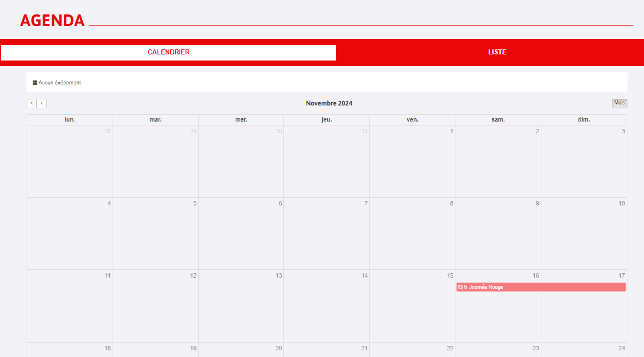Click the AGENDA page title
The height and width of the screenshot is (357, 644).
[x=52, y=21]
